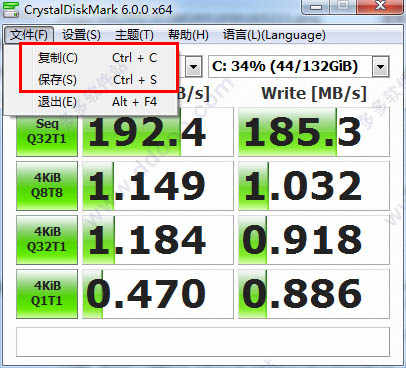Open the 文件(F) menu
Viewport: 406px width, 368px height.
click(x=29, y=35)
